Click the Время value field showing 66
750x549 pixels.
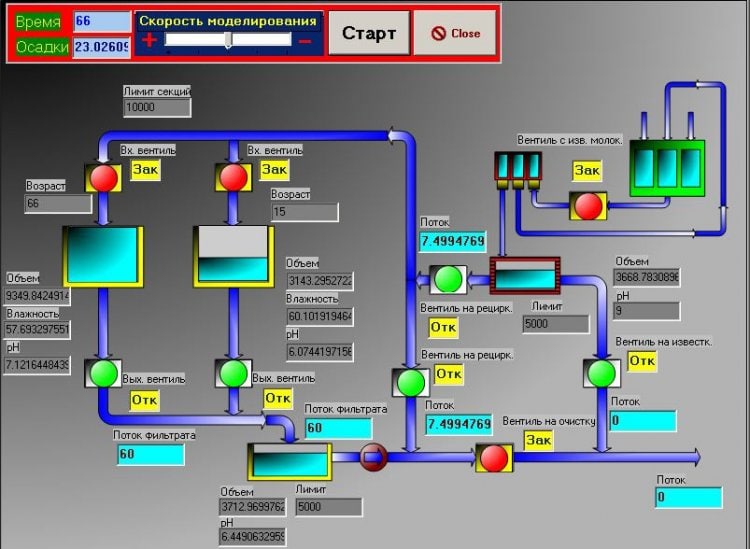click(x=102, y=22)
